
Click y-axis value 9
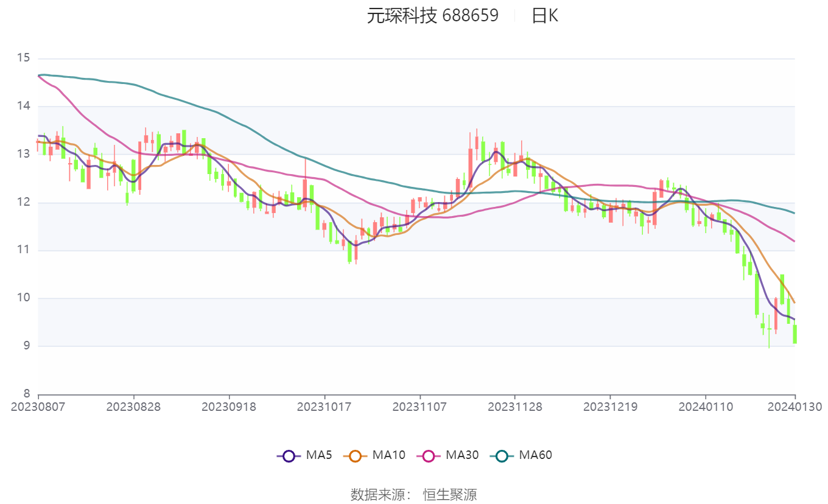click(x=27, y=346)
